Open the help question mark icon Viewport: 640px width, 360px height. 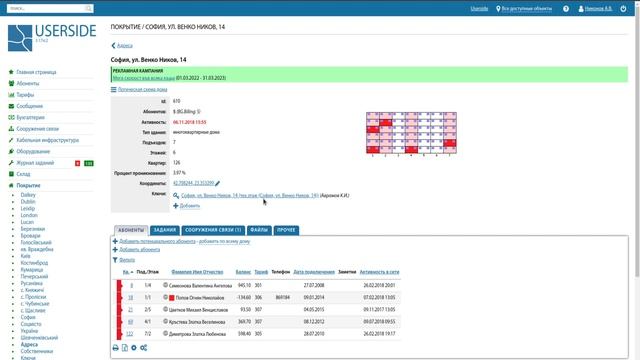pyautogui.click(x=566, y=9)
